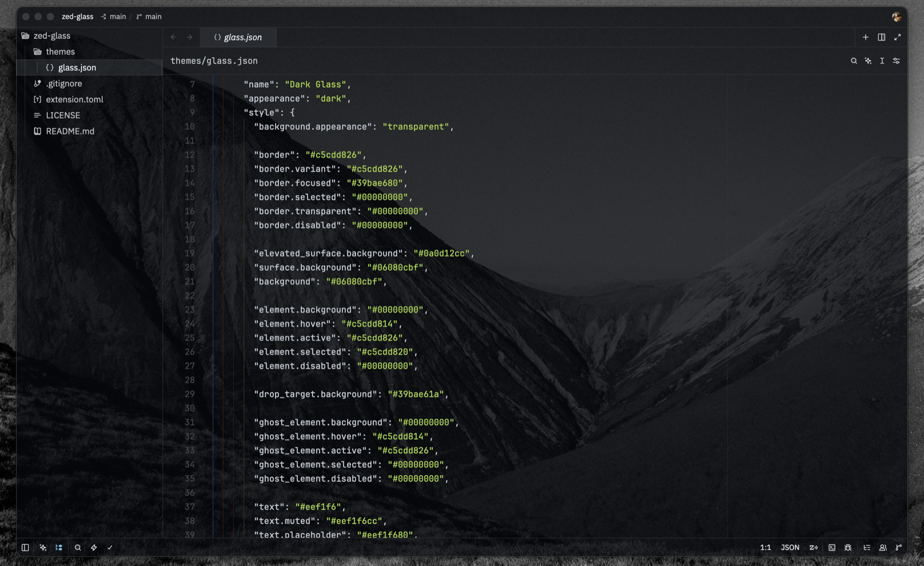The height and width of the screenshot is (566, 924).
Task: Open the user avatar menu
Action: (x=896, y=17)
